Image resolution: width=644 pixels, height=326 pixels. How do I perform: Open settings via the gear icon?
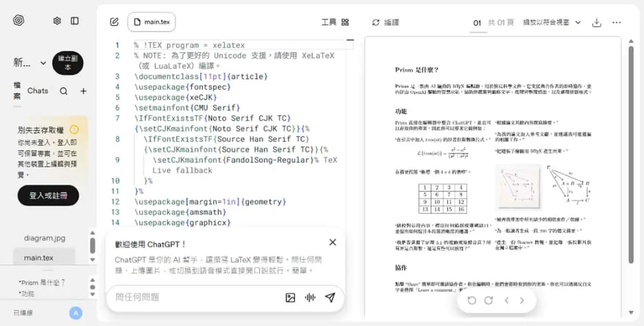click(x=57, y=21)
